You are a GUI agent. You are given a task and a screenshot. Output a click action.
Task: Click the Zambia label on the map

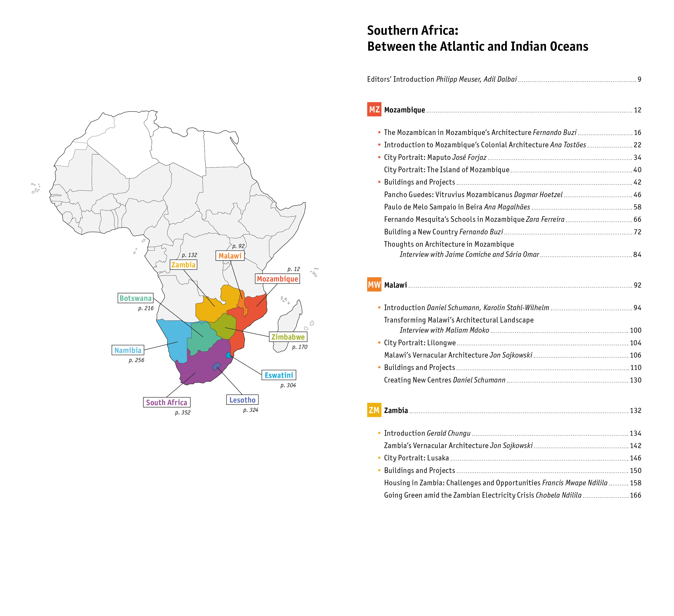(x=183, y=265)
